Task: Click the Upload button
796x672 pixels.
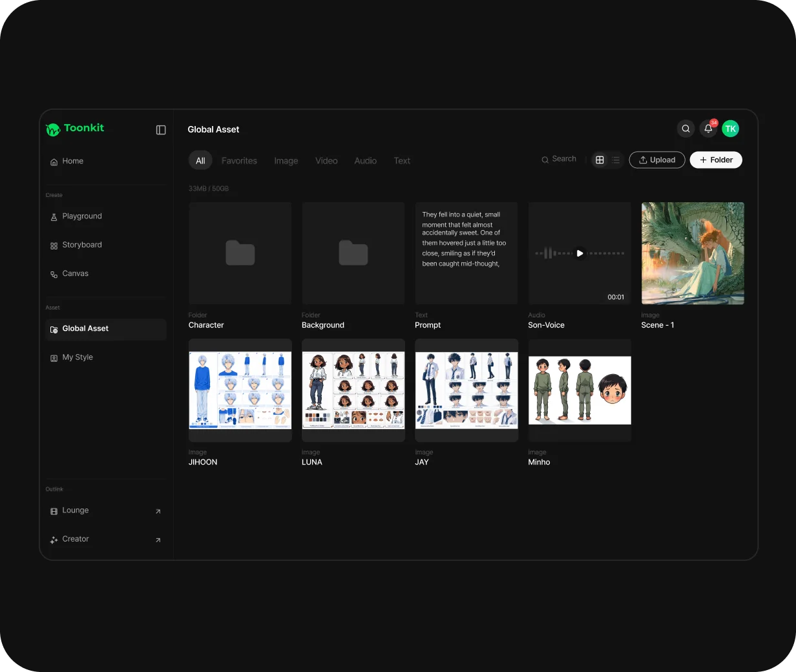Action: pyautogui.click(x=657, y=160)
